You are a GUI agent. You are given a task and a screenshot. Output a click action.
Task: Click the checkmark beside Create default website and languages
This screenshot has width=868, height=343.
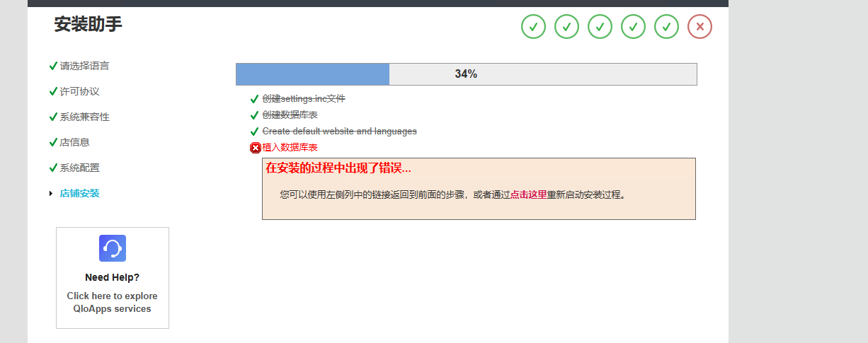(255, 132)
